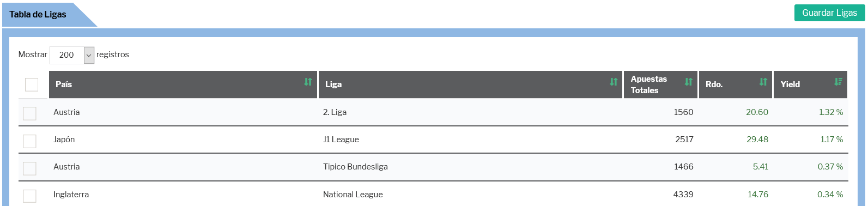Click the National League 0.34 % yield value

click(x=830, y=195)
